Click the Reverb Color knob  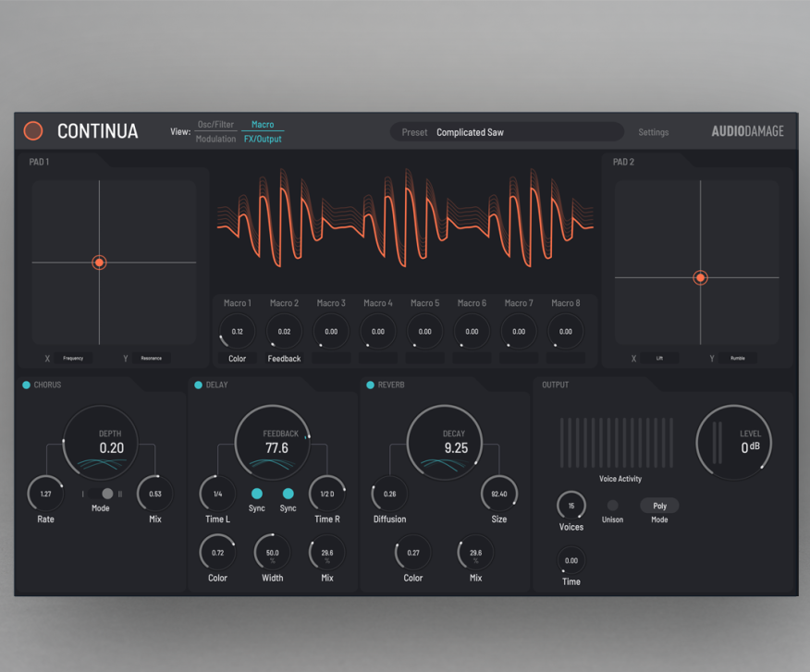tap(413, 553)
